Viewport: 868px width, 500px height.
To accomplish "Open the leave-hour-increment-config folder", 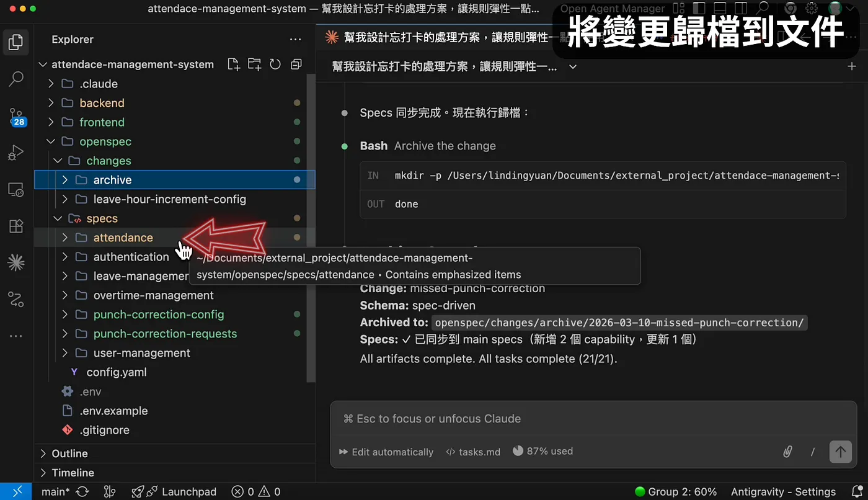I will tap(171, 199).
